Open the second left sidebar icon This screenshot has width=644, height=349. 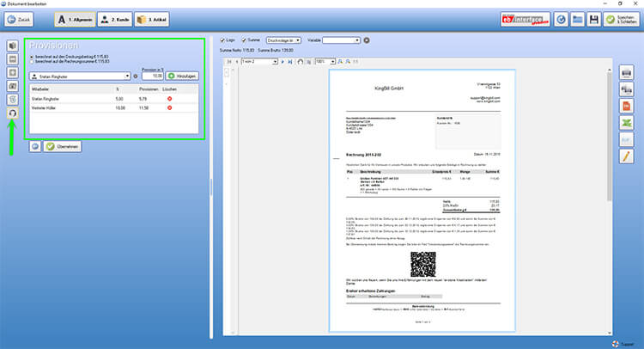(x=12, y=59)
